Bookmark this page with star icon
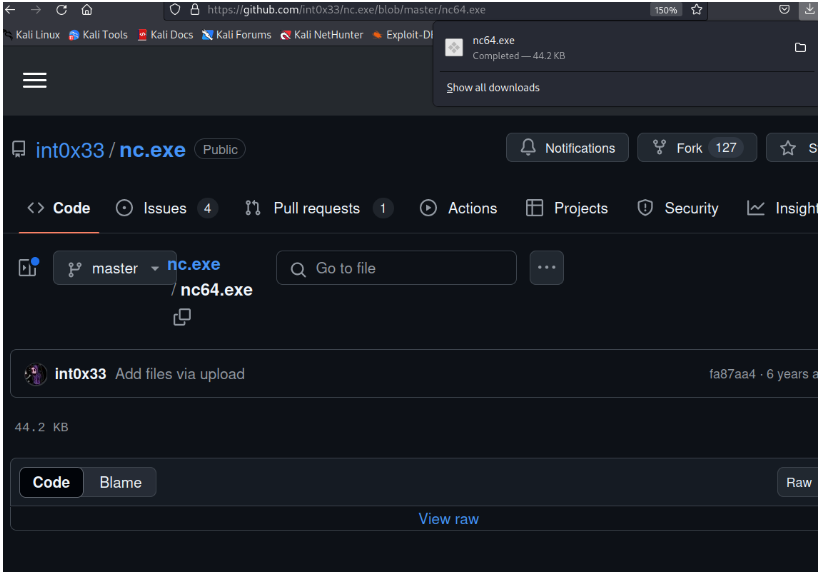The image size is (822, 573). click(x=696, y=10)
